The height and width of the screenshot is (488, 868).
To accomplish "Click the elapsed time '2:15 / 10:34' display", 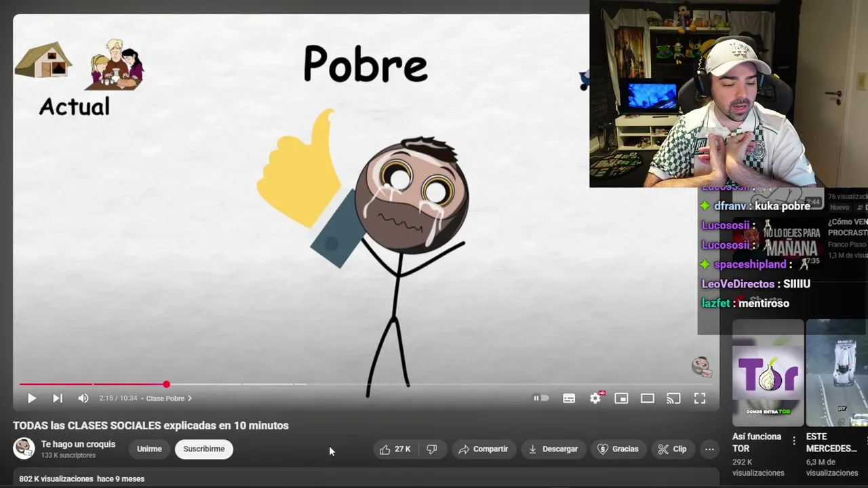I will tap(118, 399).
